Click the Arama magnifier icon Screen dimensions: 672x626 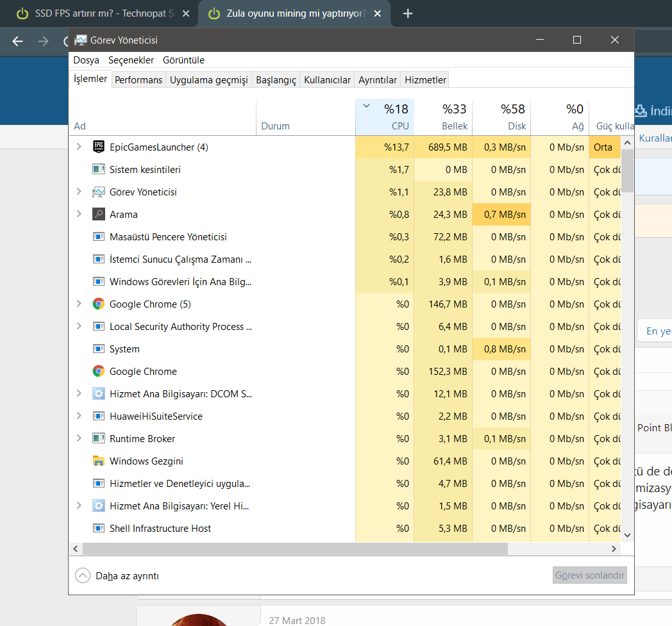99,214
